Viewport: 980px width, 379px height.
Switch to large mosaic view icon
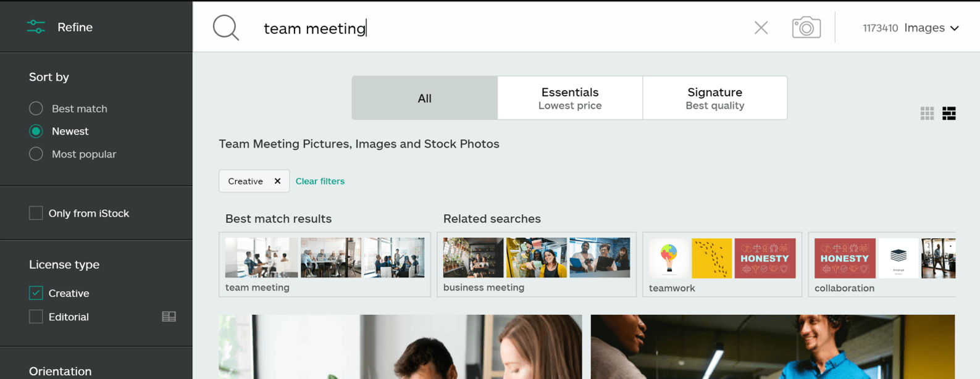pos(949,114)
